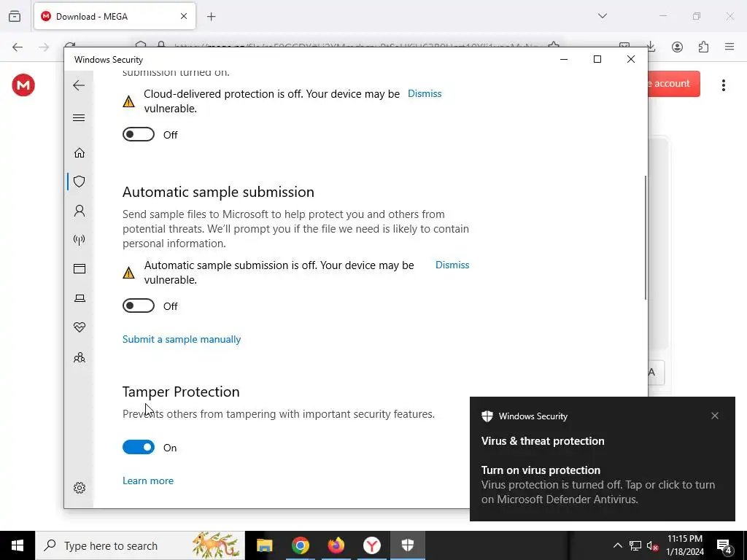Show hidden system tray icons
This screenshot has width=747, height=560.
coord(617,545)
